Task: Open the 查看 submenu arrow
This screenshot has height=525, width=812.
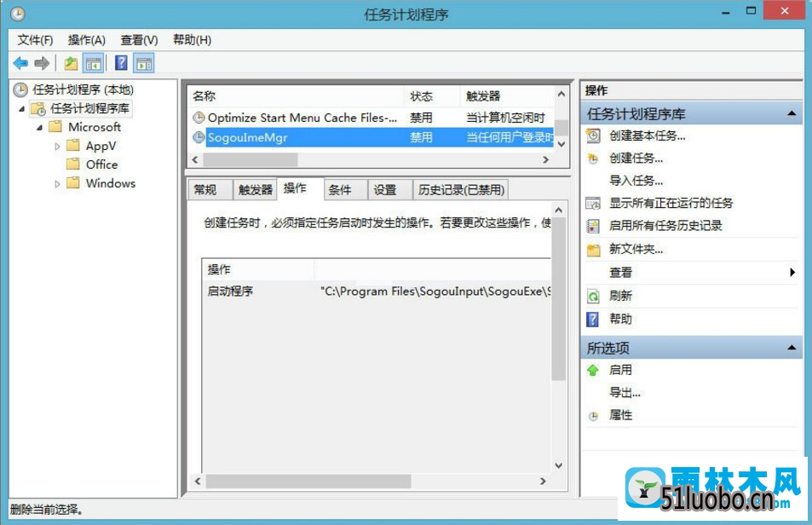Action: tap(792, 273)
